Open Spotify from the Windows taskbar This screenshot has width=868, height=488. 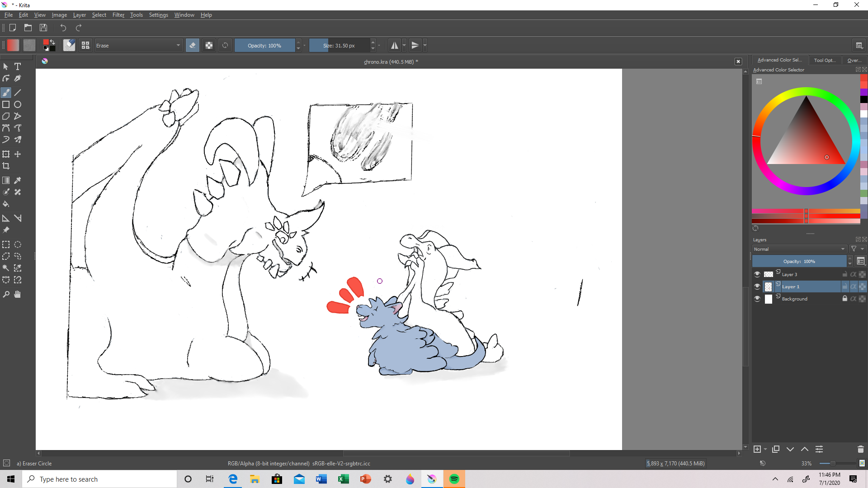pos(454,479)
